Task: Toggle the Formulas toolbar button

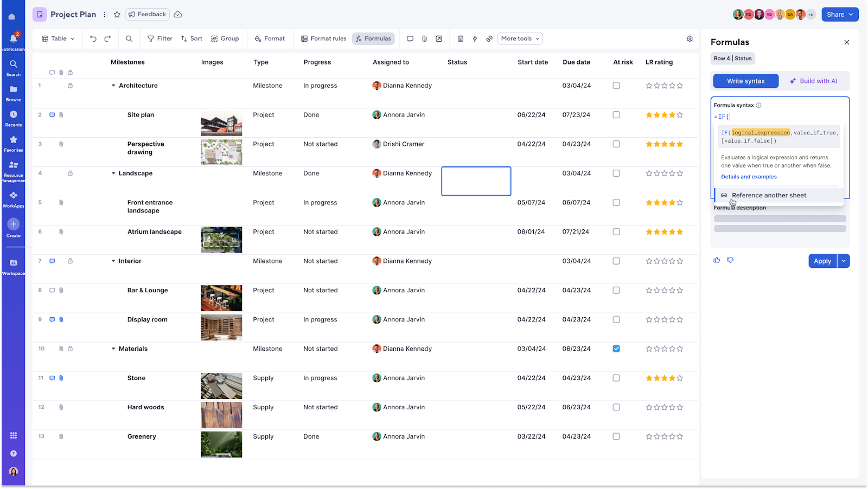Action: 373,38
